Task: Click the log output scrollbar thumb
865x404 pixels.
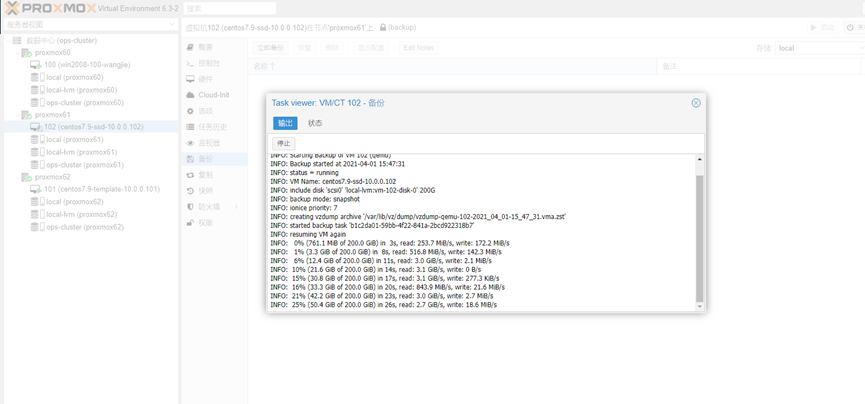Action: click(x=700, y=238)
